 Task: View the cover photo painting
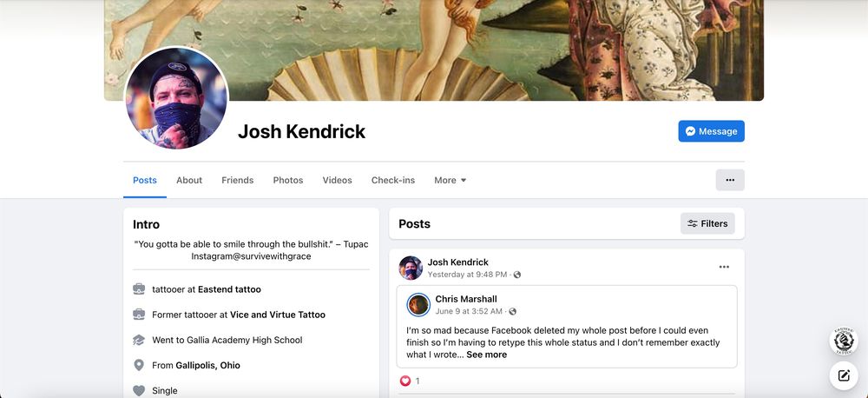point(434,43)
